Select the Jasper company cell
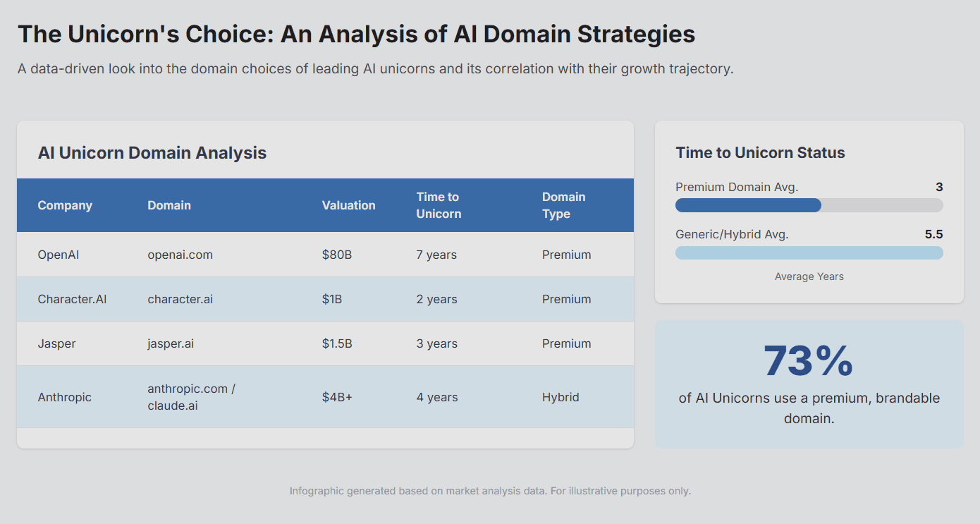The width and height of the screenshot is (980, 524). [56, 343]
